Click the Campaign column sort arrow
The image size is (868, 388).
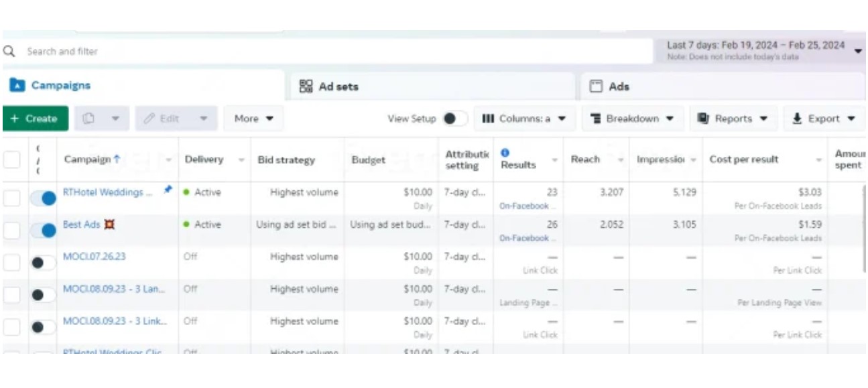[117, 159]
